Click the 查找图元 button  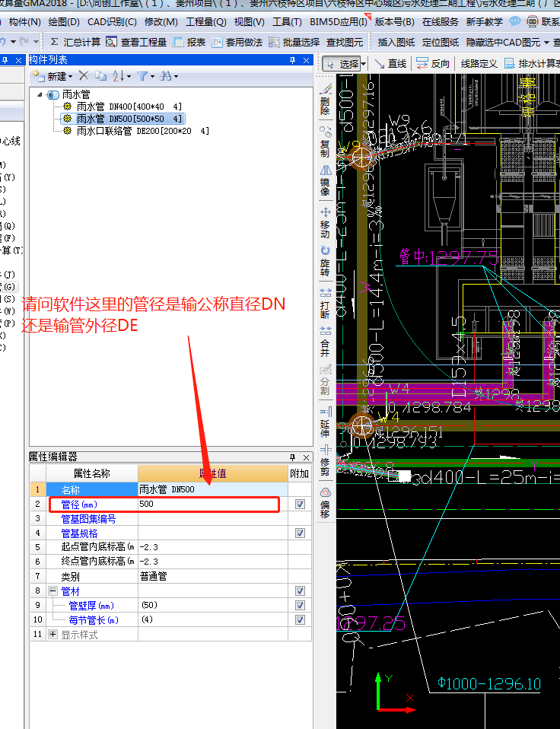(x=345, y=43)
